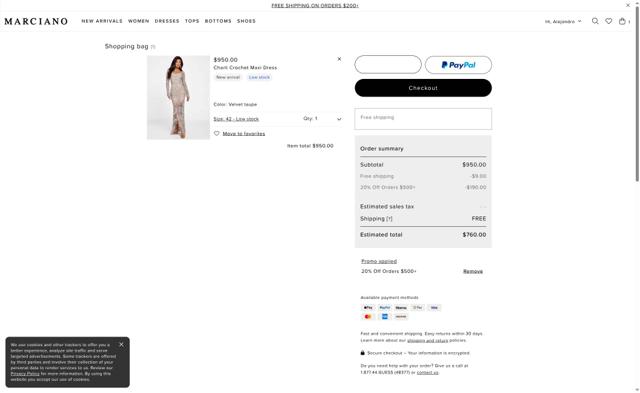Screen dimensions: 640x393
Task: Open the Qty: 1 quantity dropdown
Action: (322, 119)
